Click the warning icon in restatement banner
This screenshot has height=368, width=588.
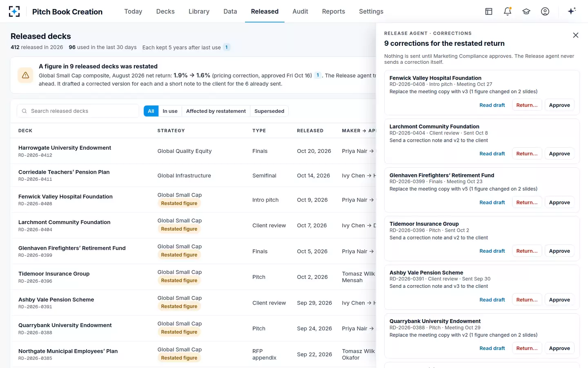25,75
